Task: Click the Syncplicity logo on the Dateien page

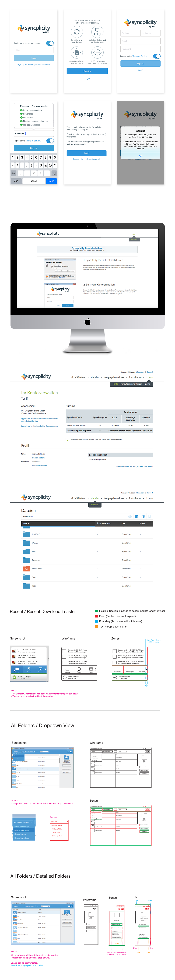Action: point(36,497)
